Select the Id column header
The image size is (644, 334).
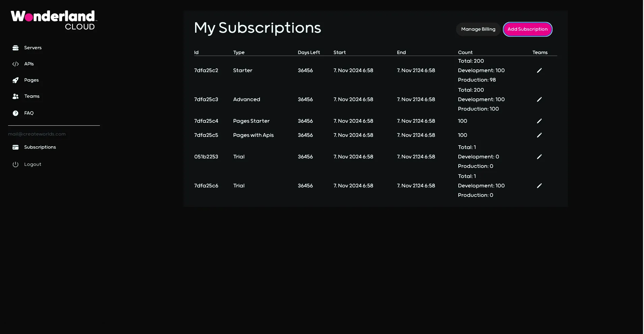tap(196, 52)
